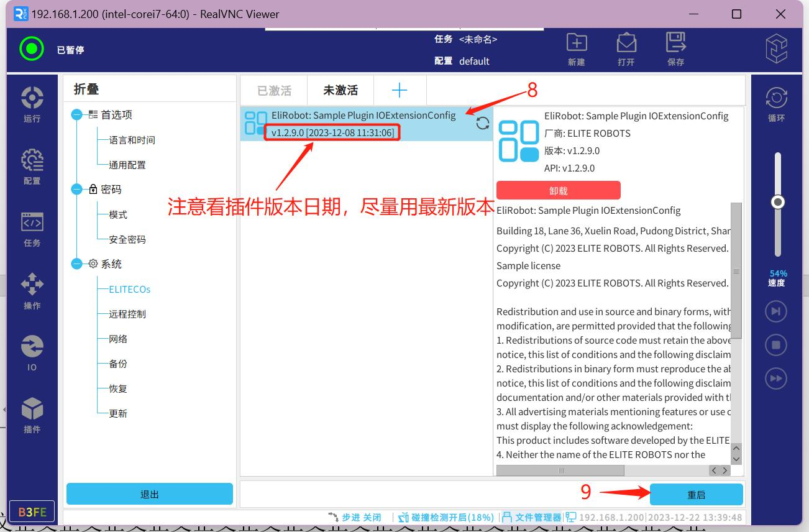
Task: Click the 保存 (Save) icon
Action: pyautogui.click(x=675, y=49)
